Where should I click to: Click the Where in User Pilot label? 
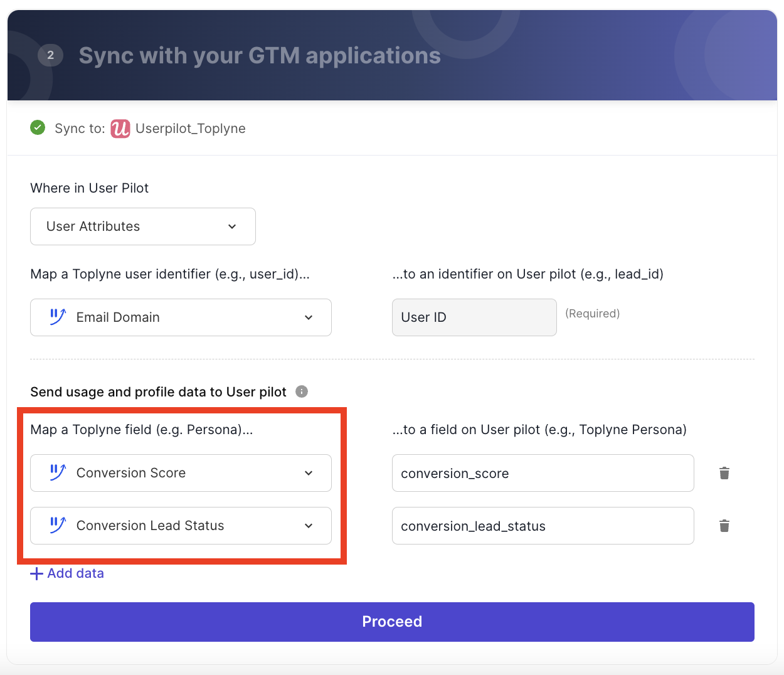coord(90,188)
